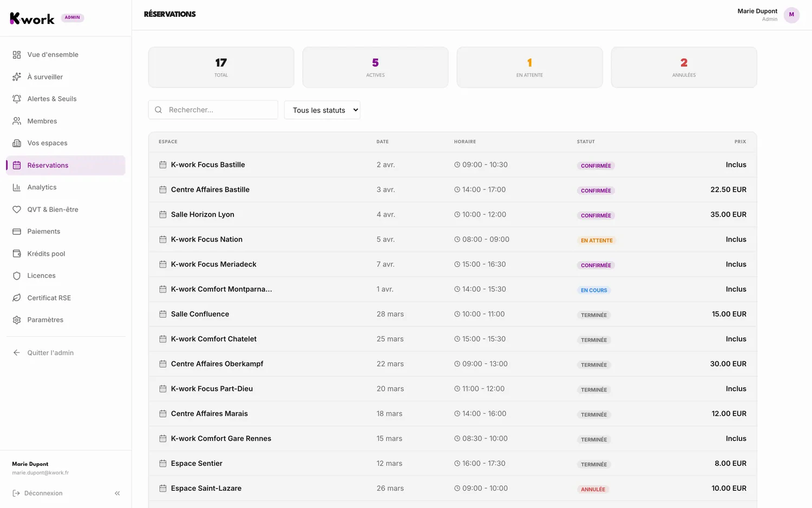Viewport: 812px width, 508px height.
Task: Click the Kwork logo
Action: [x=32, y=18]
